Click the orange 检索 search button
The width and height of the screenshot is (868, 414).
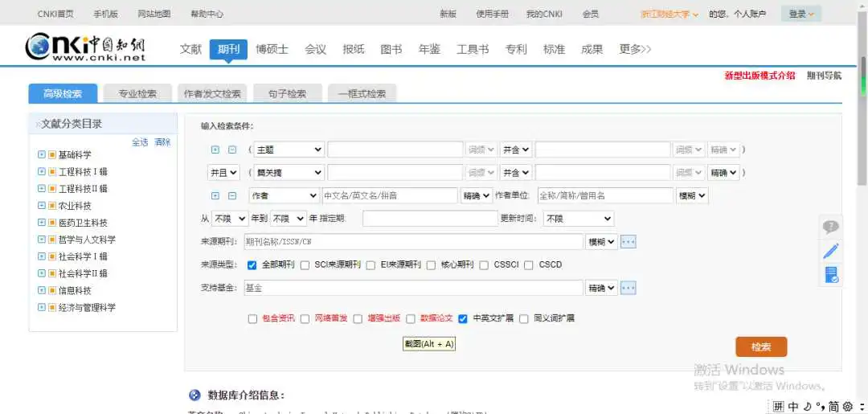(x=761, y=347)
